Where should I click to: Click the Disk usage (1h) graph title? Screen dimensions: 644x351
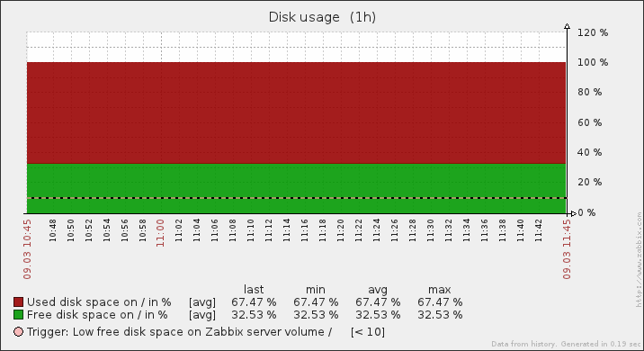[322, 17]
